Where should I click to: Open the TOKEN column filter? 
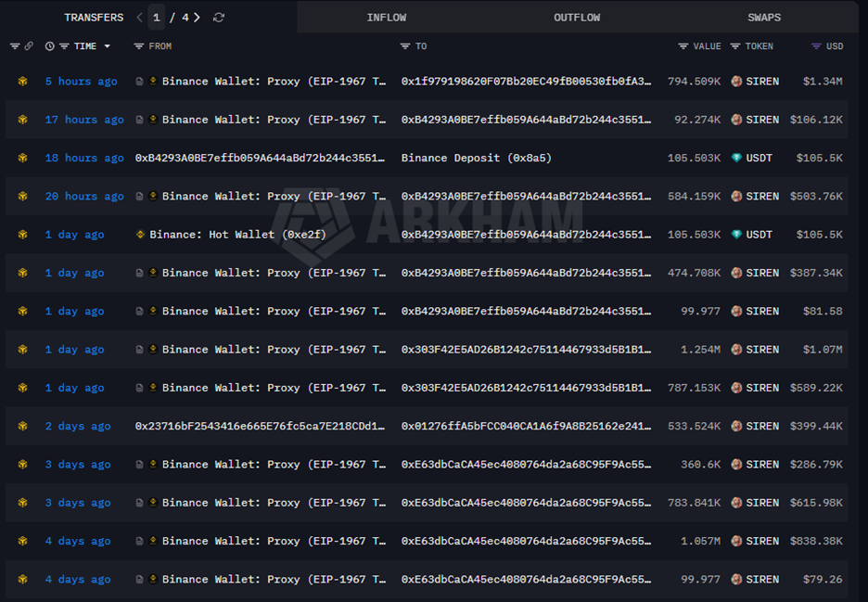point(734,46)
